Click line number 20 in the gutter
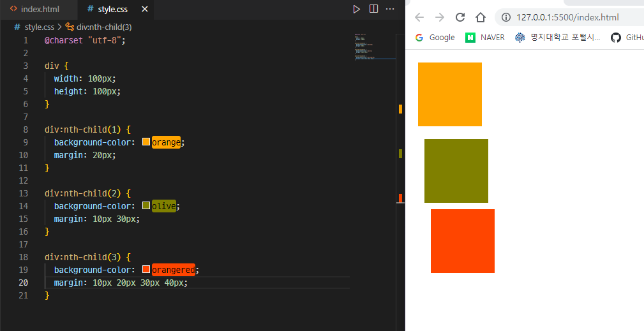 click(24, 283)
